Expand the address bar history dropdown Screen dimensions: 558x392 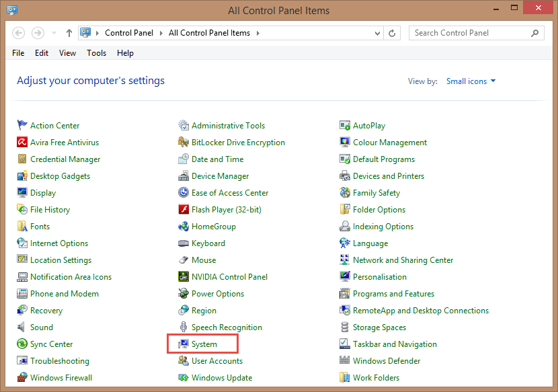pos(377,33)
